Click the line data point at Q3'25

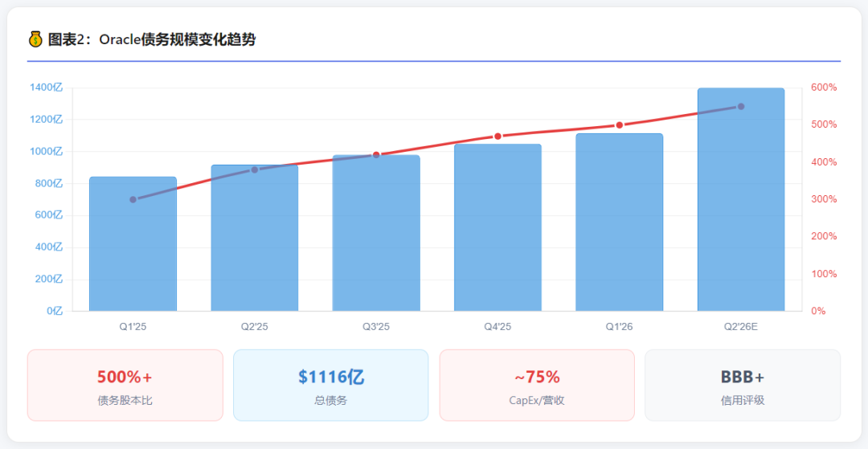(376, 155)
